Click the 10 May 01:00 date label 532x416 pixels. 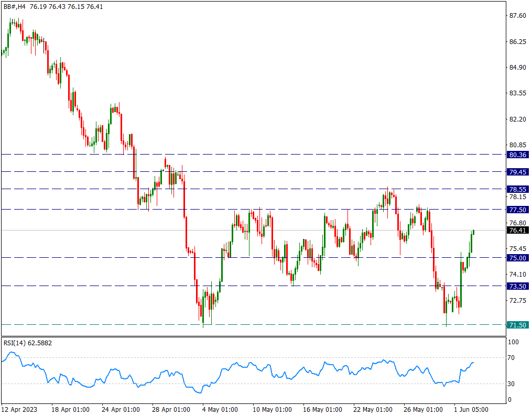pyautogui.click(x=272, y=410)
